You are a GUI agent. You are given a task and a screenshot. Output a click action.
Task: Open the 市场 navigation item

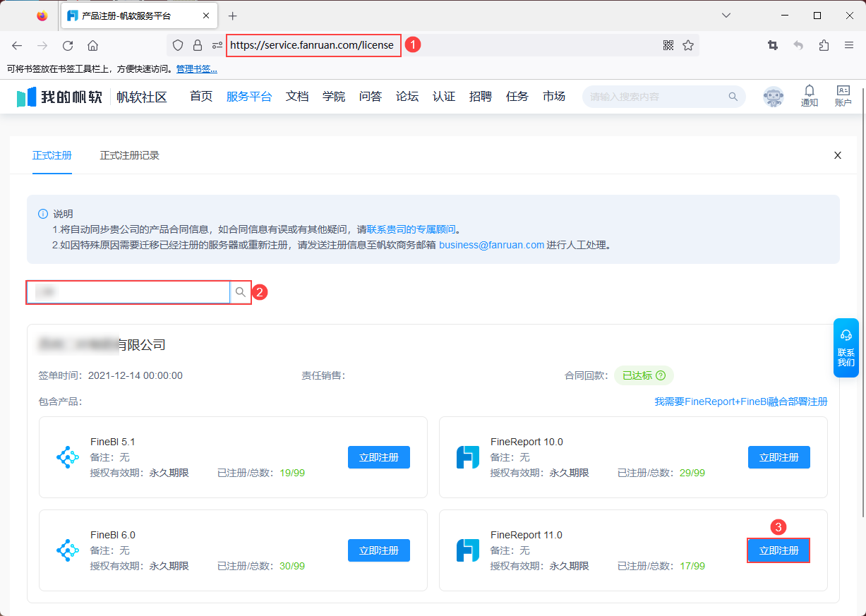(554, 97)
